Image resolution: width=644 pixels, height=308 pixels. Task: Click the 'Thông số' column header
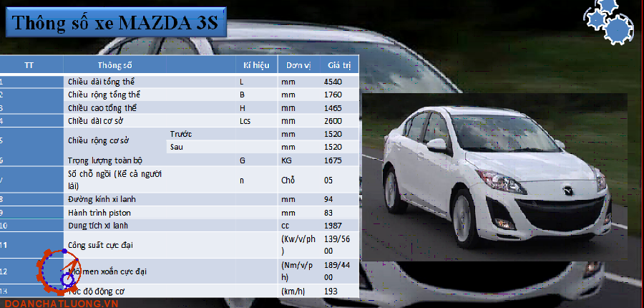point(114,65)
